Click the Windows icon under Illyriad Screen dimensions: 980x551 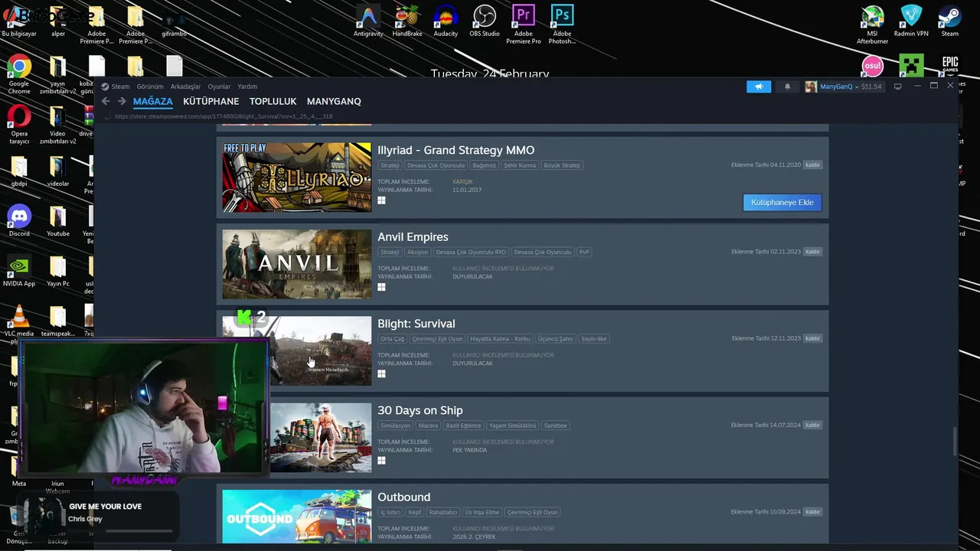tap(381, 201)
